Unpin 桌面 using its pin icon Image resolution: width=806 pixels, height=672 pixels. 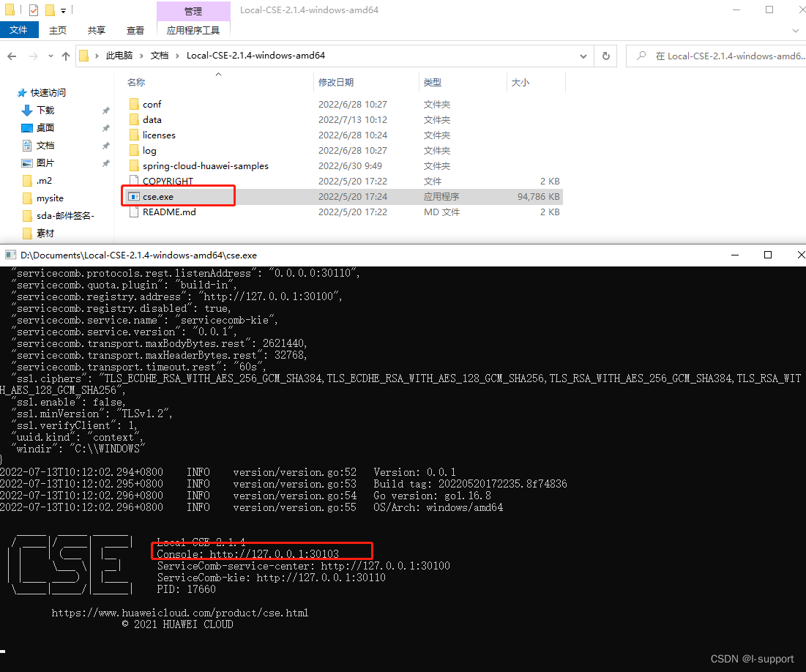point(106,128)
